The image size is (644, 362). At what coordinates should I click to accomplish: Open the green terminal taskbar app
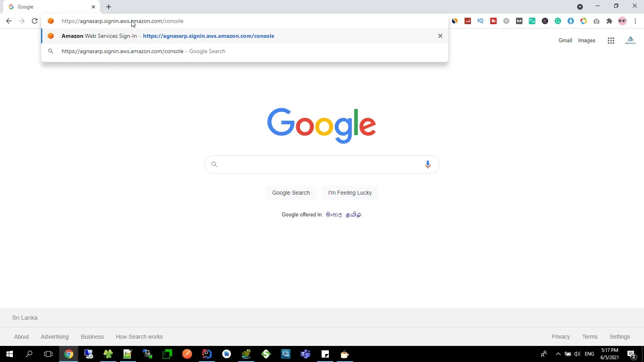tap(167, 354)
